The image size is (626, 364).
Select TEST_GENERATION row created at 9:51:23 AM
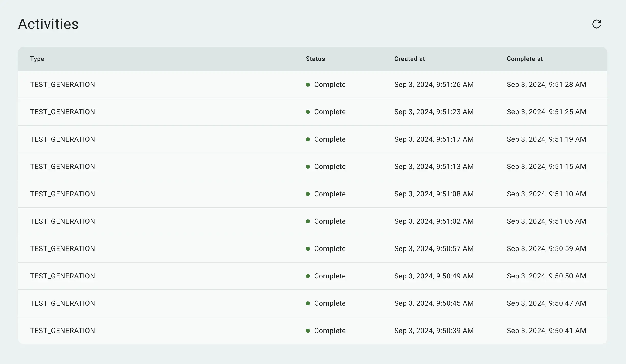312,112
